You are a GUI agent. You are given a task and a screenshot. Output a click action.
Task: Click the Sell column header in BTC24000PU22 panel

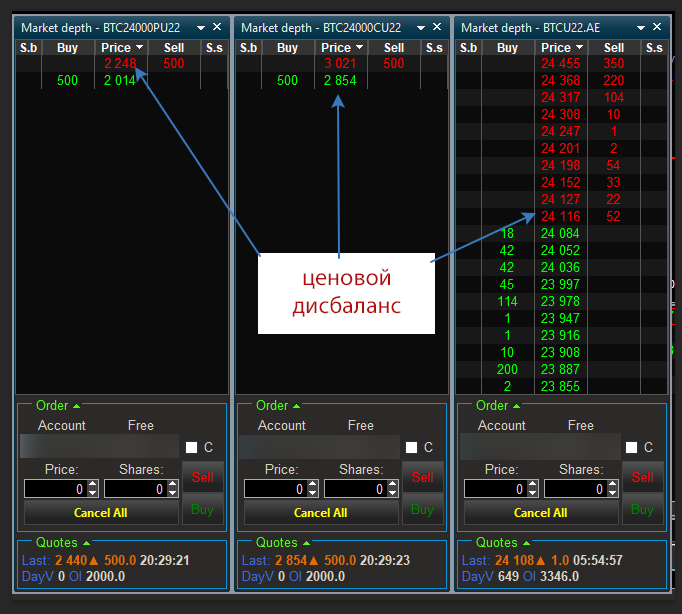click(x=174, y=47)
